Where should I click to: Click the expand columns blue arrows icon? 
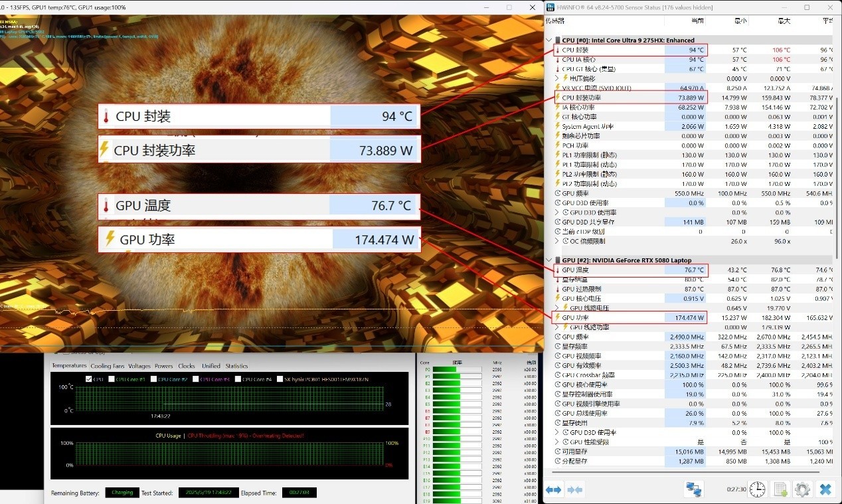pos(553,489)
